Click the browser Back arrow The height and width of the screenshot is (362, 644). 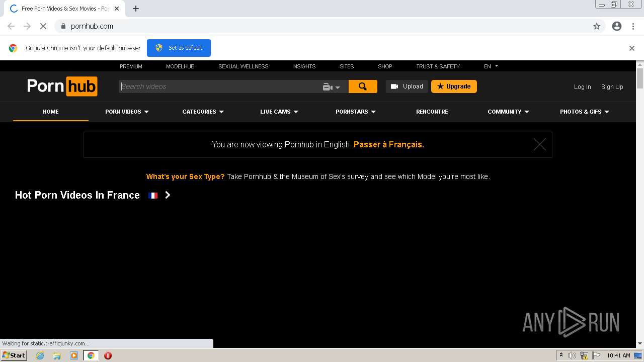11,26
